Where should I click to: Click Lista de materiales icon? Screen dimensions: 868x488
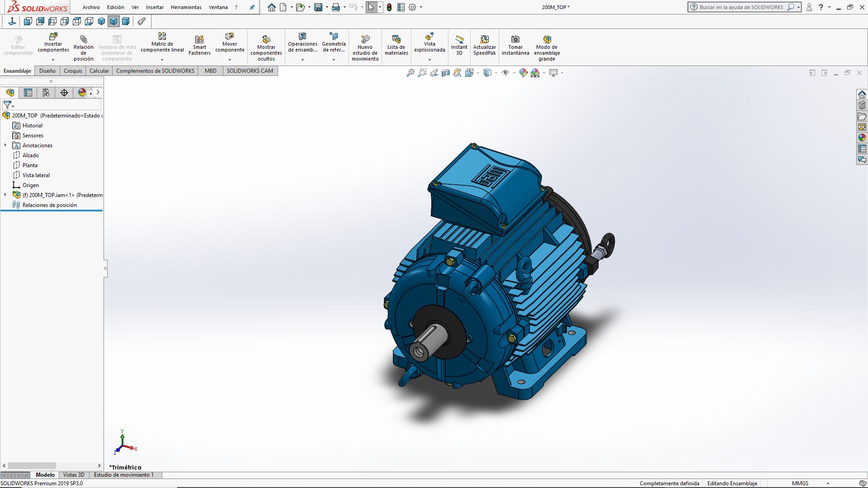(396, 43)
